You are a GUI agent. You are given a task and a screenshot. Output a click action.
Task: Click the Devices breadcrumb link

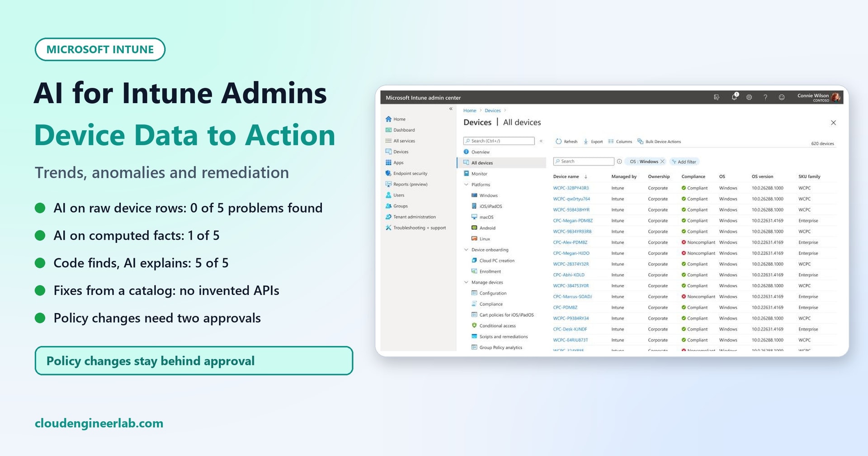(493, 110)
